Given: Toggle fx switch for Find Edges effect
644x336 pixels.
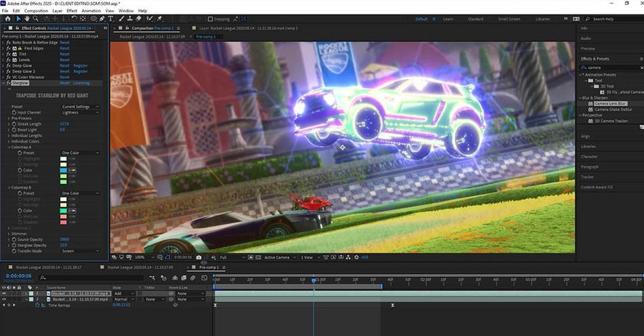Looking at the screenshot, I should 9,48.
